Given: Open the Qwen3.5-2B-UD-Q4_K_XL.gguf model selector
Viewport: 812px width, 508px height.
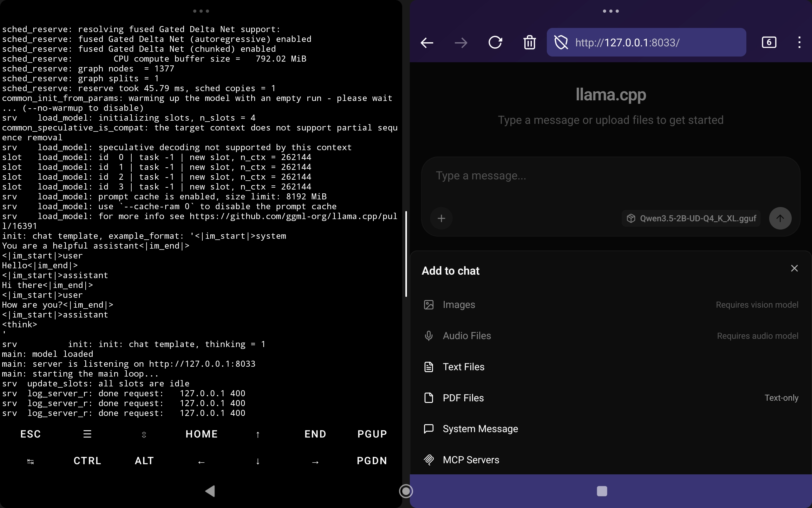Looking at the screenshot, I should click(691, 218).
